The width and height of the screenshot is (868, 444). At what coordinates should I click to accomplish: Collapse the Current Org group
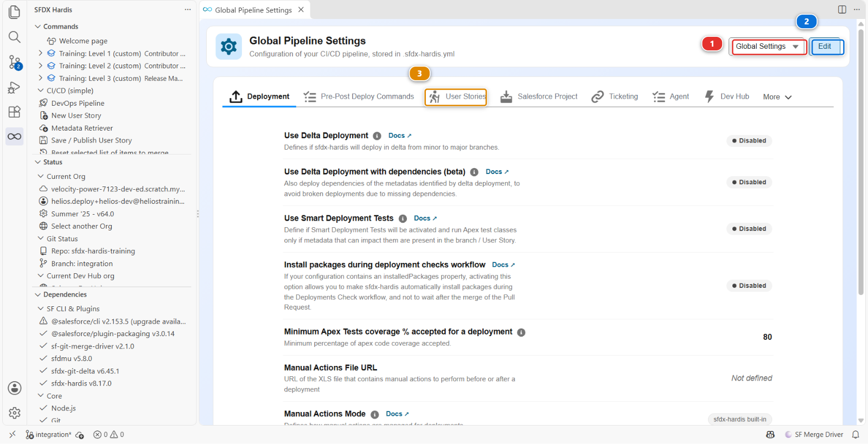(41, 176)
